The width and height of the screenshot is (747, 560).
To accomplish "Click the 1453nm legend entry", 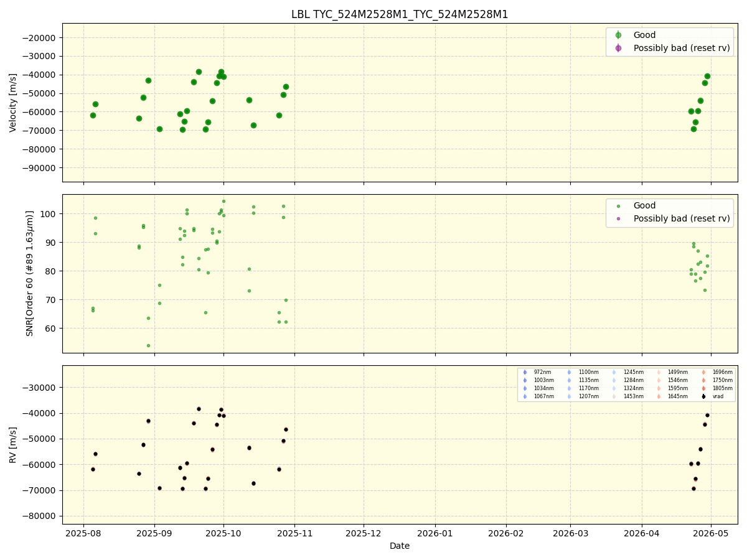I will pyautogui.click(x=627, y=396).
